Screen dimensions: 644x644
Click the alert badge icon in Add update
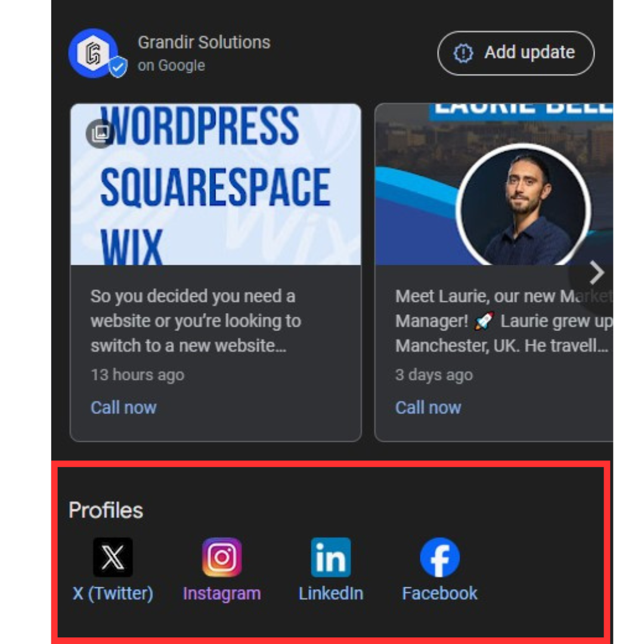(463, 53)
